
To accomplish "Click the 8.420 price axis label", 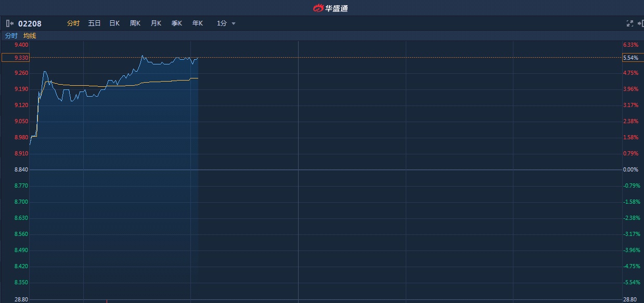I will [x=21, y=266].
